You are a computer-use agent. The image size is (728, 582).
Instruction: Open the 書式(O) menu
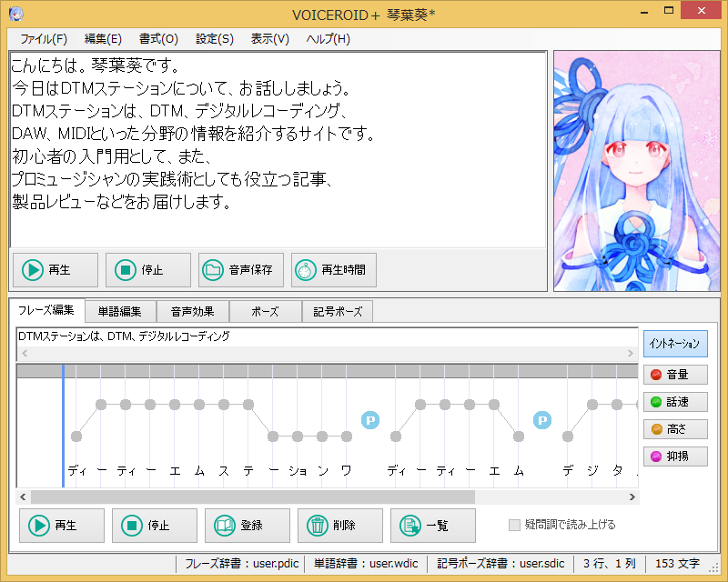[x=158, y=39]
